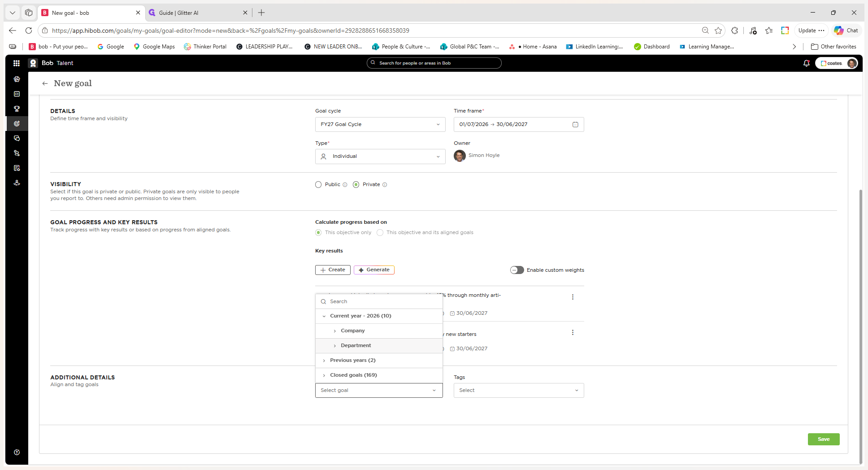The width and height of the screenshot is (868, 470).
Task: Open the Dashboard bookmark
Action: point(652,47)
